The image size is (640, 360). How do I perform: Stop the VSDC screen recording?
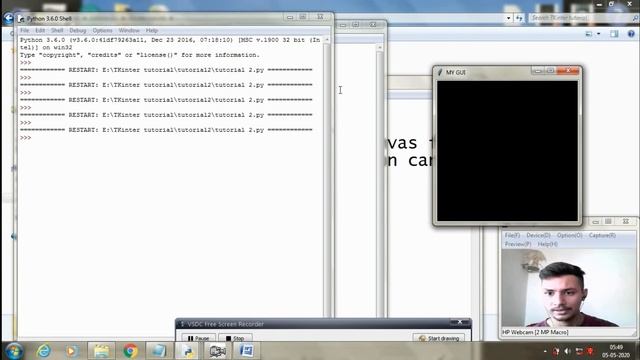click(x=235, y=338)
